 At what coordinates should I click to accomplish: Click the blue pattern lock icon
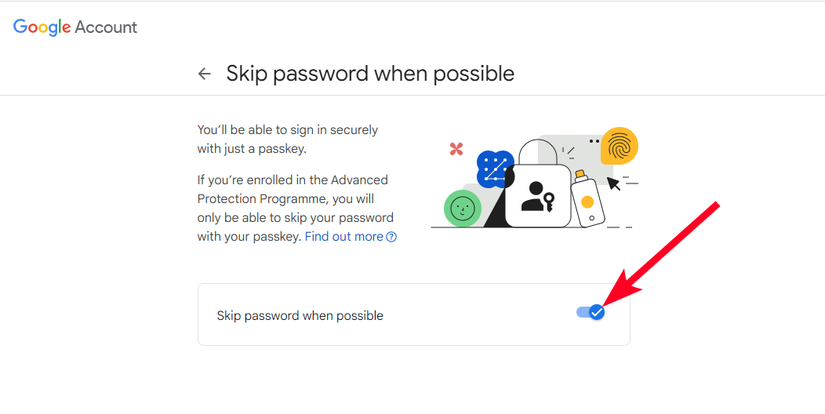point(494,168)
